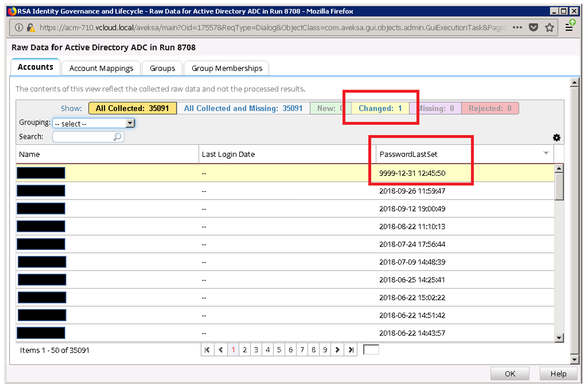Click the site security warning padlock icon
The height and width of the screenshot is (386, 588).
[x=30, y=27]
